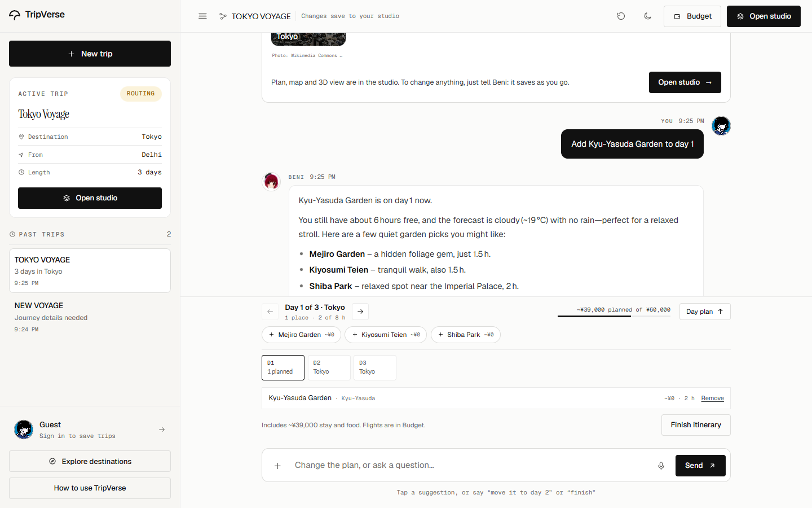The image size is (812, 508).
Task: Toggle dark mode moon icon
Action: coord(647,16)
